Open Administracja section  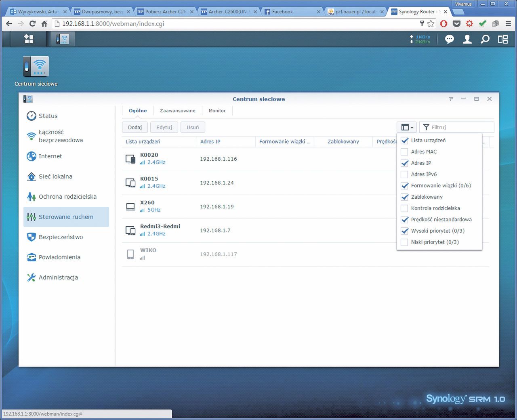tap(66, 277)
